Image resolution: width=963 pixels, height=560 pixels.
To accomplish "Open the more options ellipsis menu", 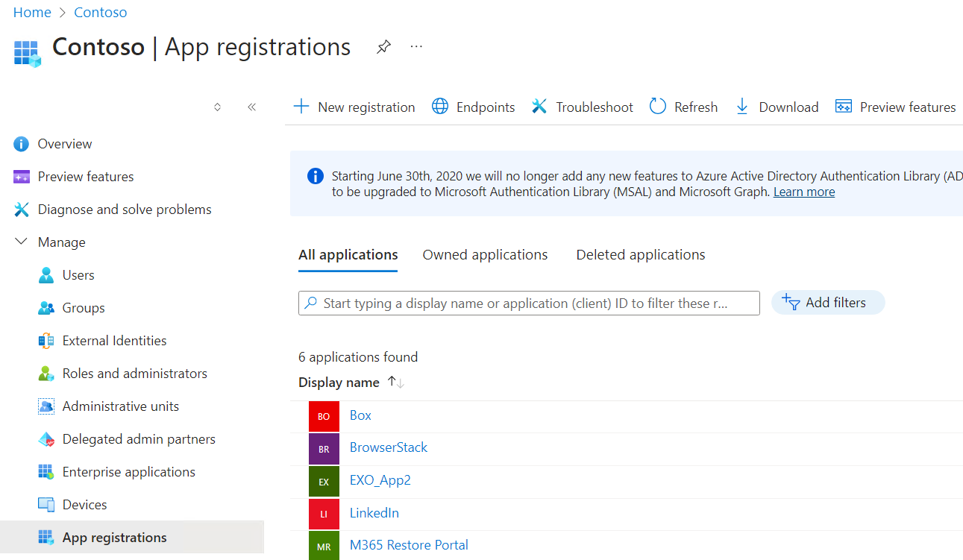I will [x=416, y=47].
